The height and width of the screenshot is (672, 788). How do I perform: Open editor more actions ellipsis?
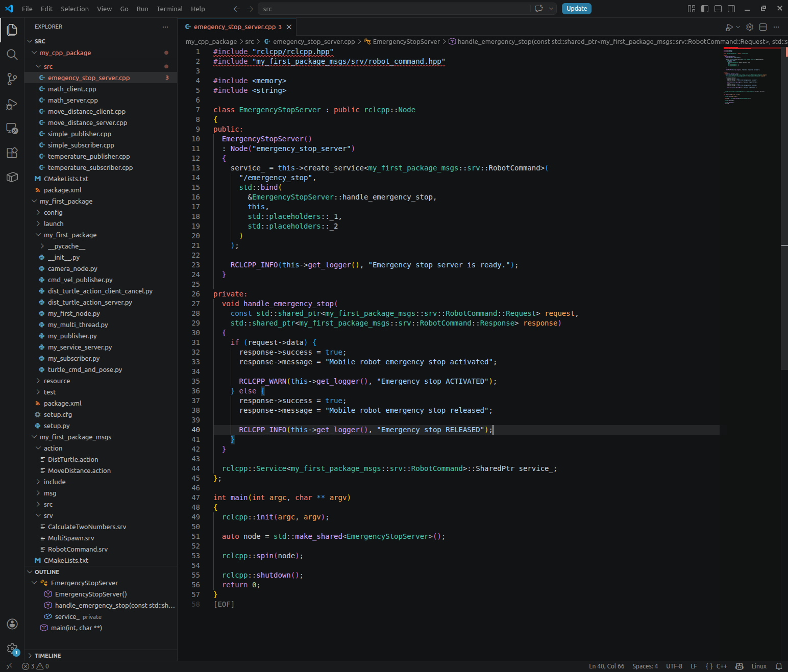tap(776, 27)
